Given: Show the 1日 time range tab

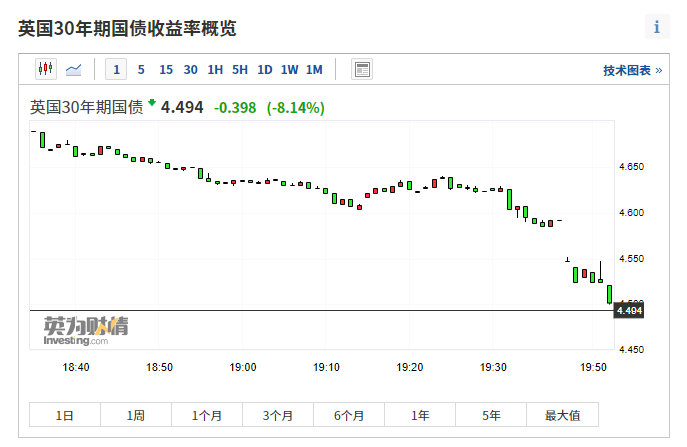Looking at the screenshot, I should (x=65, y=415).
